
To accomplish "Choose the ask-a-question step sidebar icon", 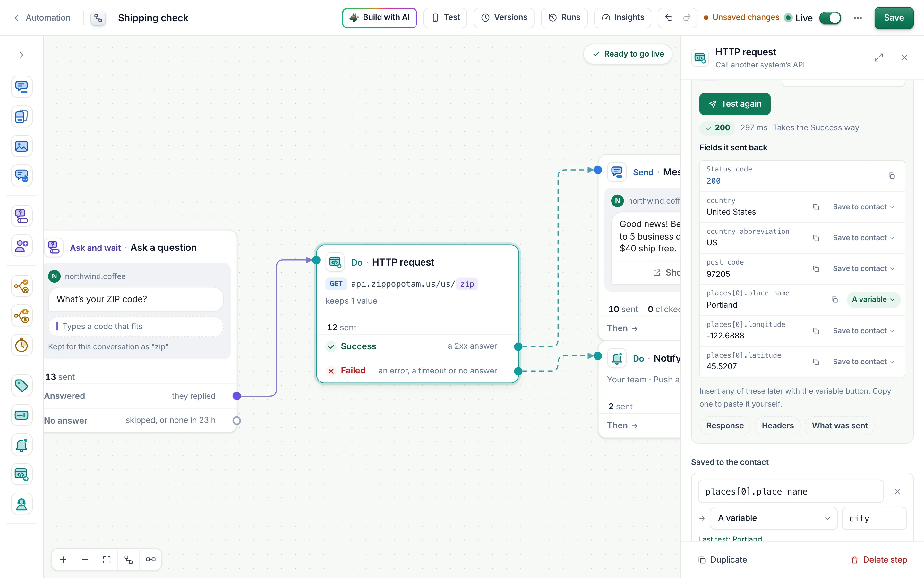I will [21, 216].
